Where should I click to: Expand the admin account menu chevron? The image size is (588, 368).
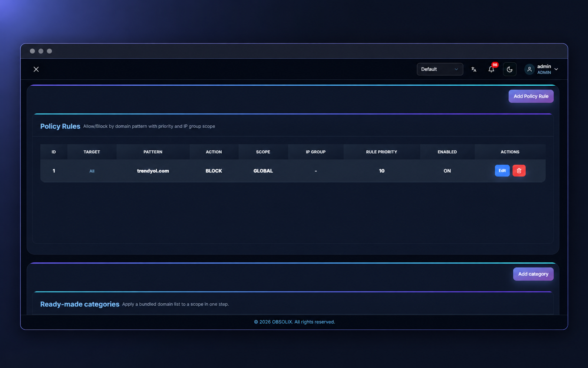pos(556,69)
